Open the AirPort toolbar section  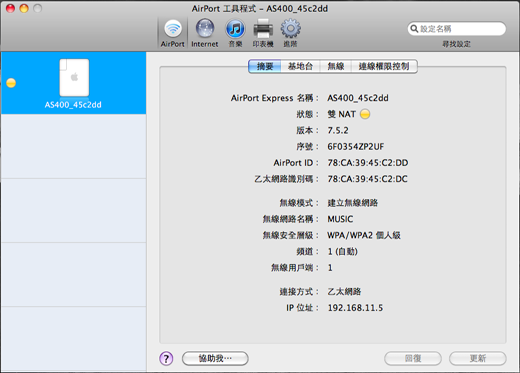[172, 33]
